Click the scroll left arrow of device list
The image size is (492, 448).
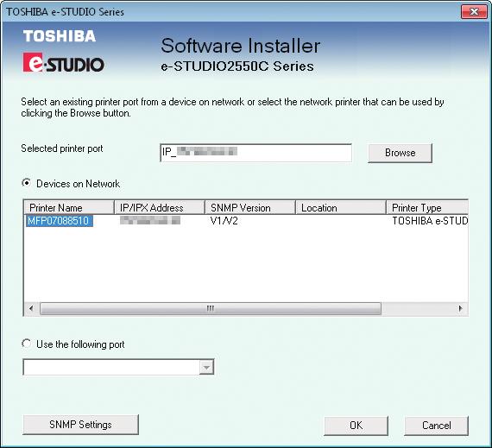pyautogui.click(x=31, y=308)
